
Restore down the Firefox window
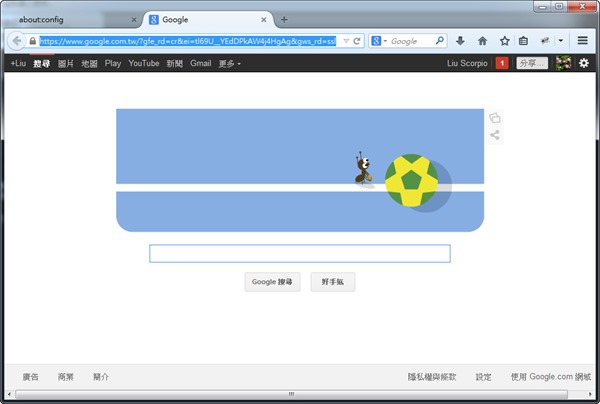559,7
